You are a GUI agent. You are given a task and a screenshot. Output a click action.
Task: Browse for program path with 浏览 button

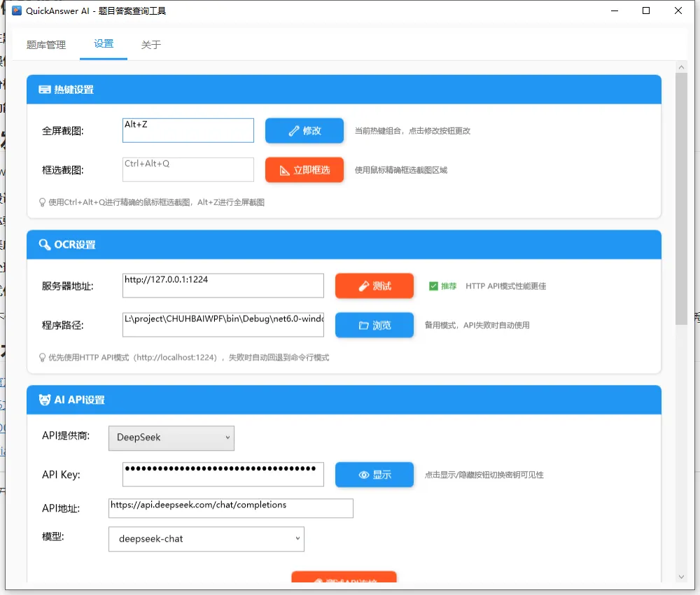[374, 325]
